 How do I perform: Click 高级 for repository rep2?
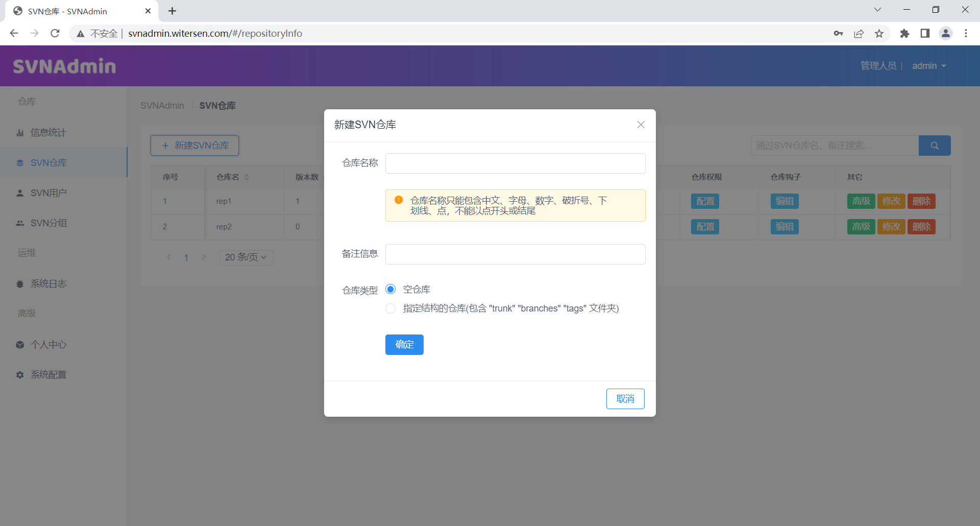[x=861, y=227]
